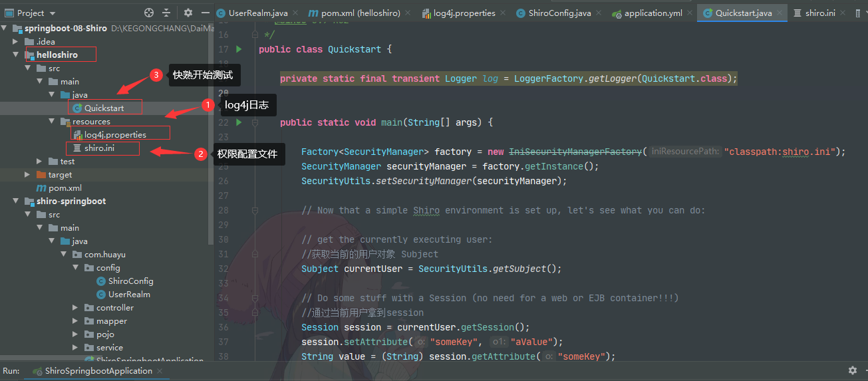Expand the controller package folder

click(76, 308)
